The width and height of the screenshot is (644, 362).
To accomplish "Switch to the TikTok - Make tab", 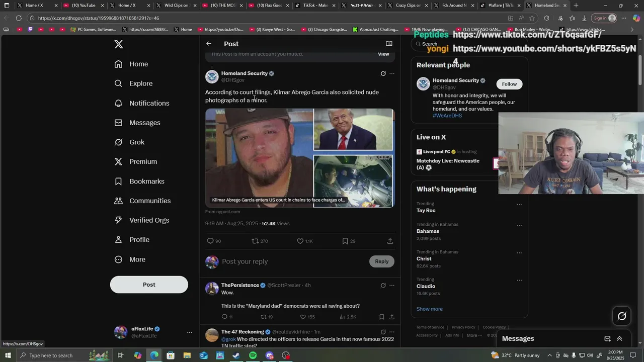I will point(314,6).
